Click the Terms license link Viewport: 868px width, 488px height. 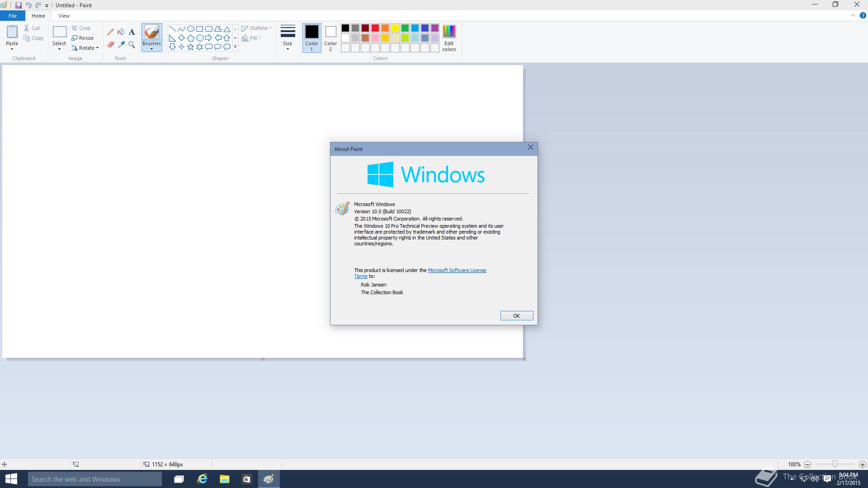point(360,276)
